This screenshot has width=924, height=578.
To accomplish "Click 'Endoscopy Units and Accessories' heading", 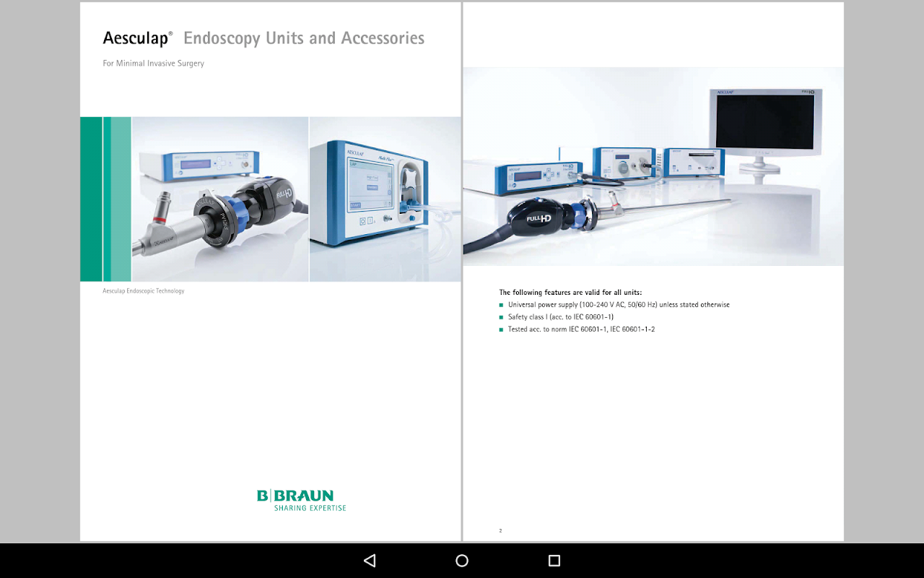I will click(x=304, y=38).
